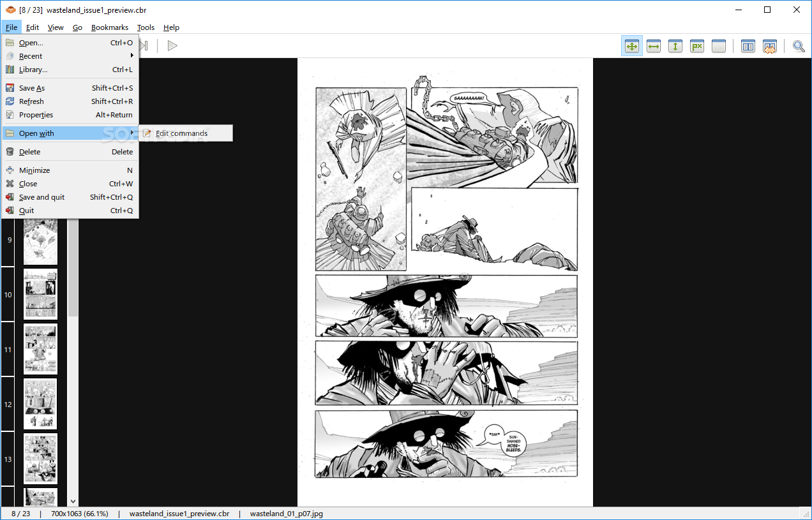Select best fit zoom mode icon
This screenshot has width=812, height=520.
point(632,46)
